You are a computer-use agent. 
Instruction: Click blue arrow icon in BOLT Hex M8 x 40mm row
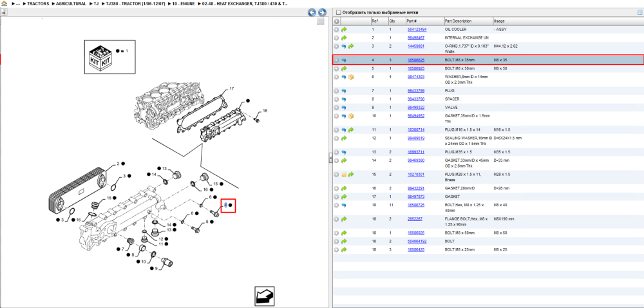click(344, 205)
